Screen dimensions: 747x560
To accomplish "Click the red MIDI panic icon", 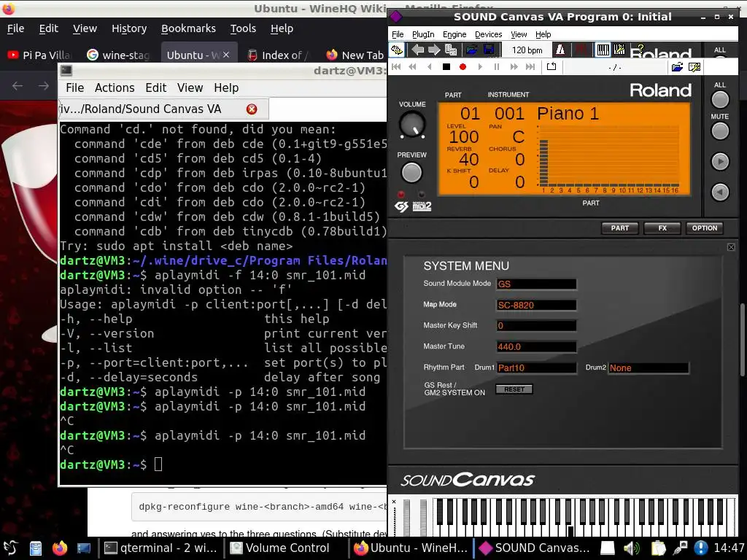I will pos(581,50).
